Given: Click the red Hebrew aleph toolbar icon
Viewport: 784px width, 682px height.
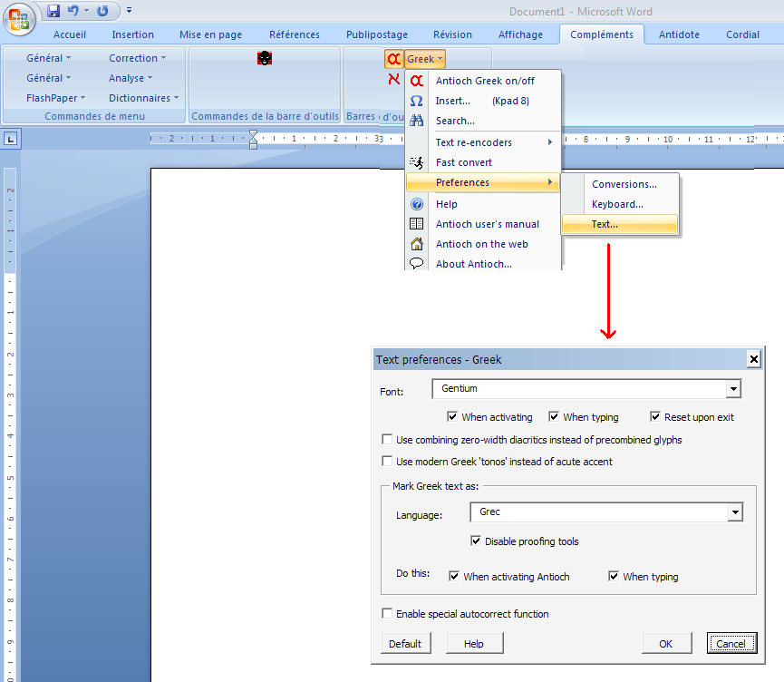Looking at the screenshot, I should (394, 79).
